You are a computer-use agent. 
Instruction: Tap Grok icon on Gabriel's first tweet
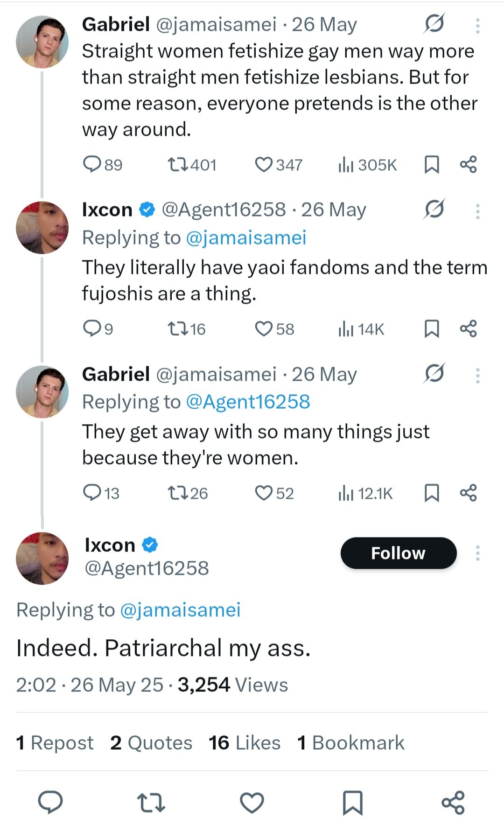434,24
